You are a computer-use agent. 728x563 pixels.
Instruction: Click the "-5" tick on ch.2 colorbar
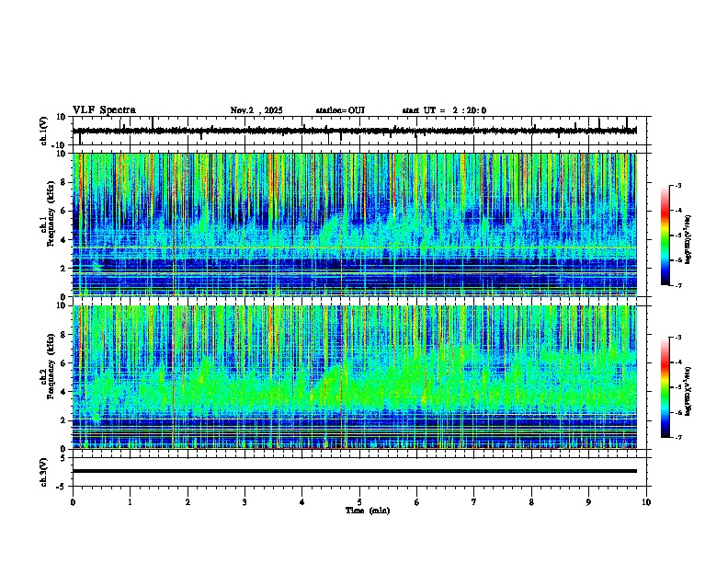[678, 387]
